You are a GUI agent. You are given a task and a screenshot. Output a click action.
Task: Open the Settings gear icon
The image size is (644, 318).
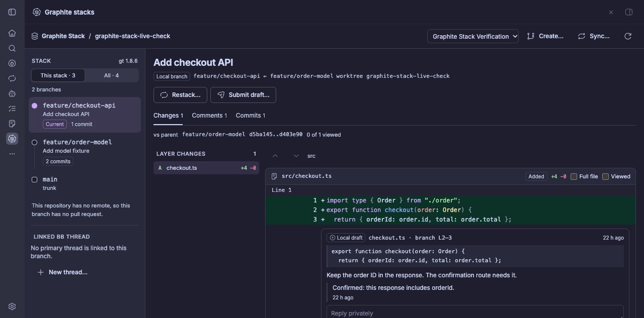pos(12,306)
